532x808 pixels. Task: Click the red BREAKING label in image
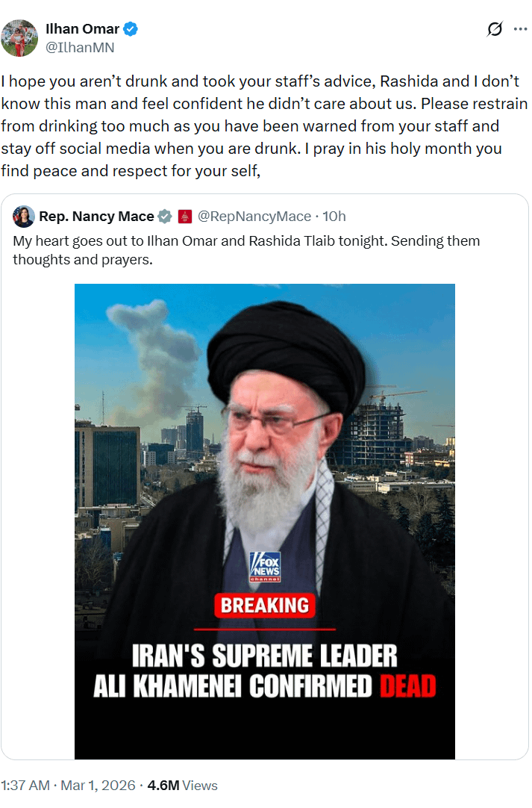pos(265,606)
